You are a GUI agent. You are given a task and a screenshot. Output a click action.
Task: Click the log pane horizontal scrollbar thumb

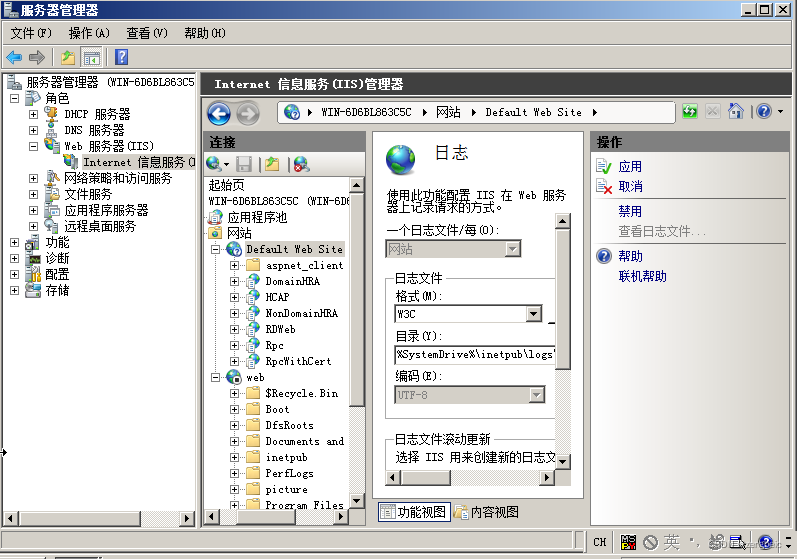click(425, 478)
